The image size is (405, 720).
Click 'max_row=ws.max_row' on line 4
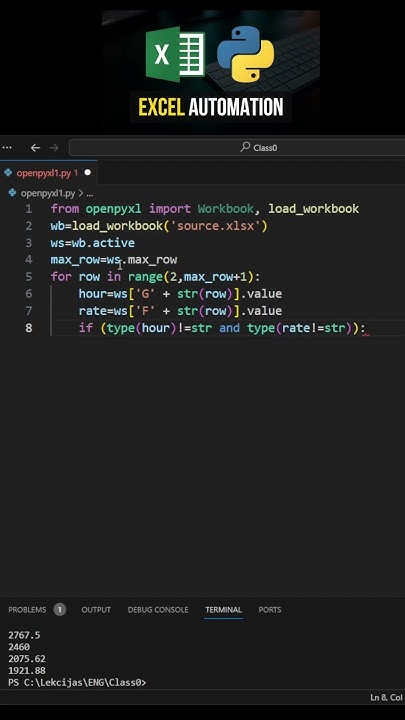point(114,260)
